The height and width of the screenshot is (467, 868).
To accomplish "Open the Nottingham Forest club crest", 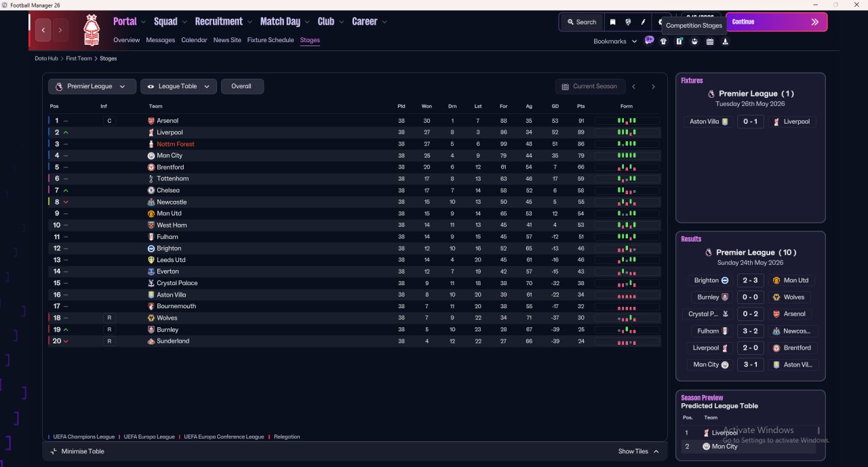I will (91, 31).
